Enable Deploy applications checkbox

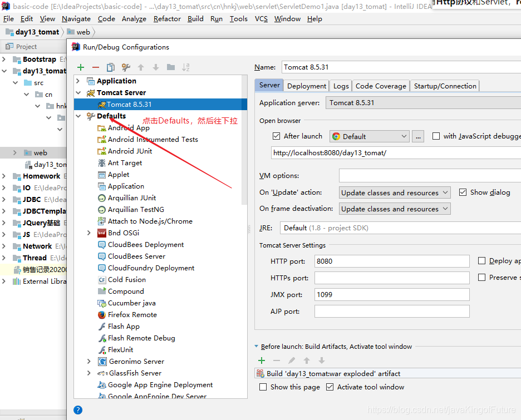(x=481, y=261)
